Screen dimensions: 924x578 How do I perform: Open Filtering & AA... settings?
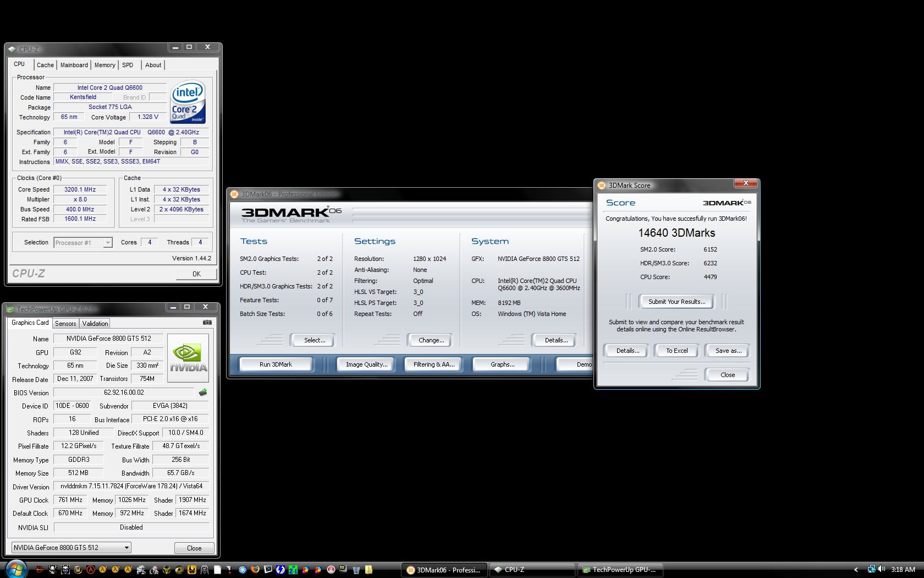tap(434, 364)
